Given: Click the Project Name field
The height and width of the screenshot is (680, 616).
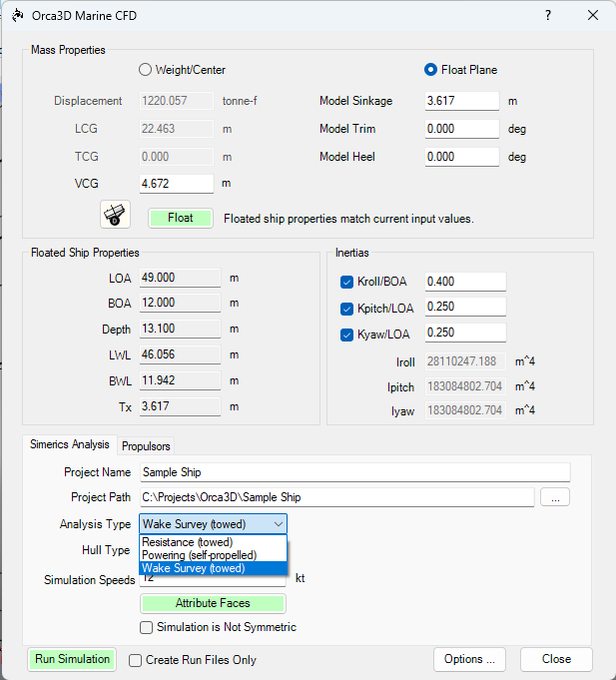Looking at the screenshot, I should (355, 472).
